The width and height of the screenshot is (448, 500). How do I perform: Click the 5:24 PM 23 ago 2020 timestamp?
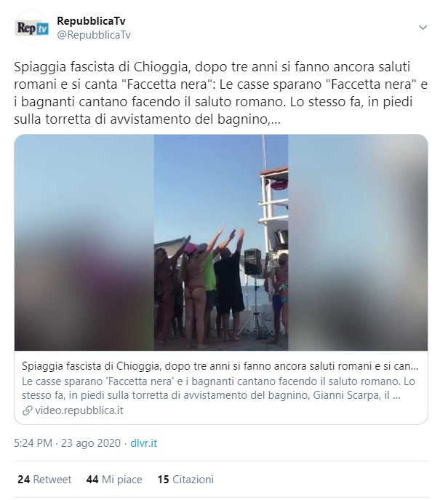pyautogui.click(x=67, y=443)
